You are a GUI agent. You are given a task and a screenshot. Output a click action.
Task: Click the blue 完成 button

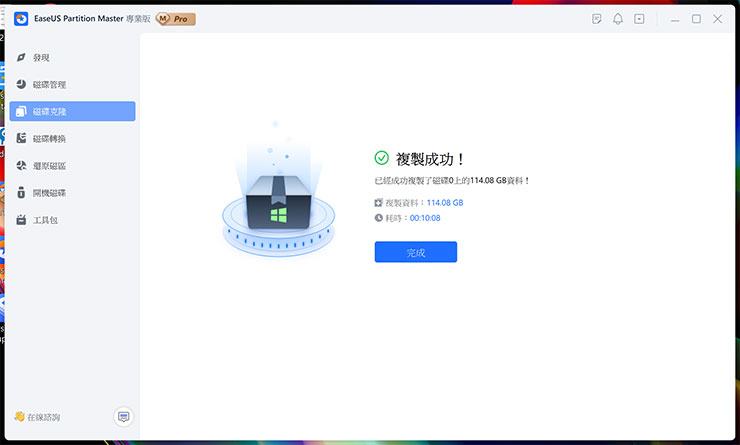(x=416, y=252)
